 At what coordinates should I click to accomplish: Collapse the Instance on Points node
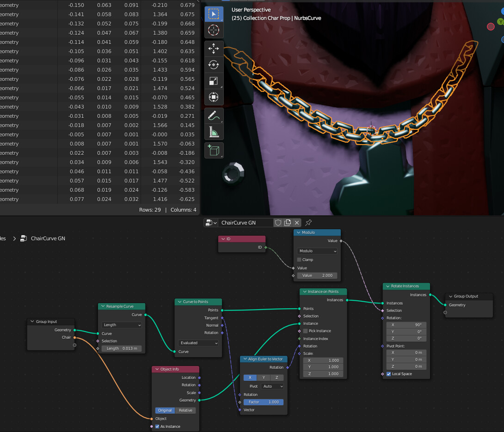305,292
